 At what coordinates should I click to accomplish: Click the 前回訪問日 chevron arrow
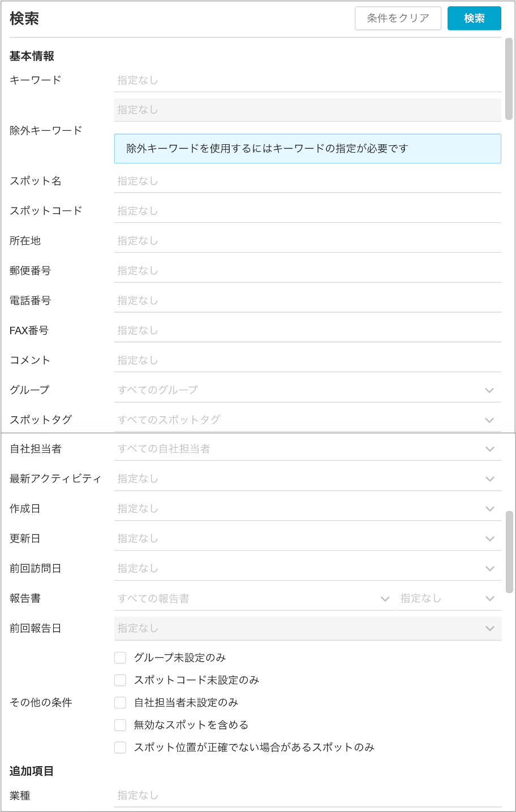coord(489,569)
